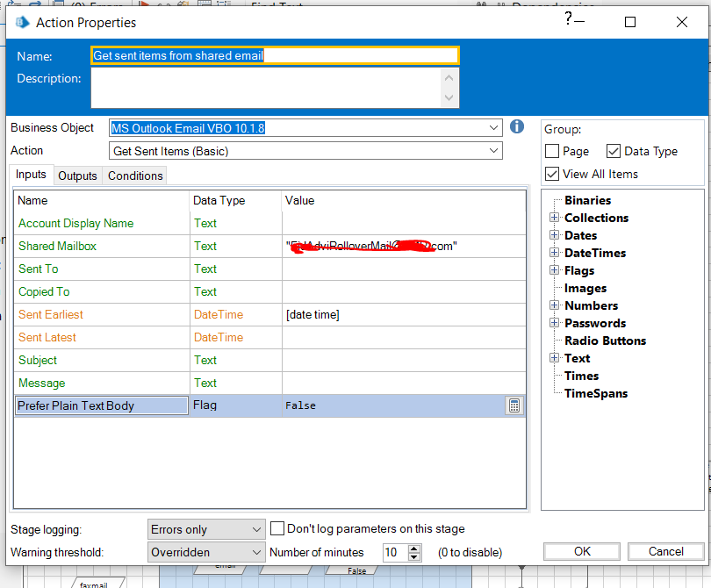Click into the Description text box
This screenshot has height=588, width=711.
(265, 88)
